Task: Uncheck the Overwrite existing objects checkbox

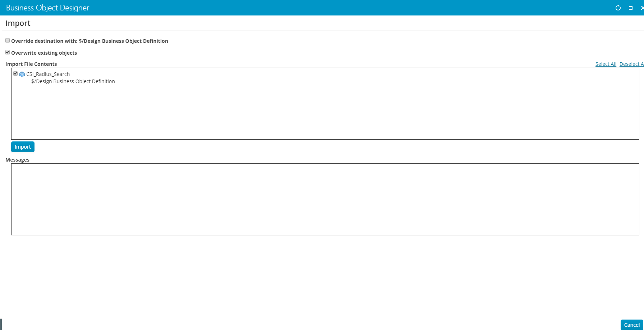Action: pos(8,53)
